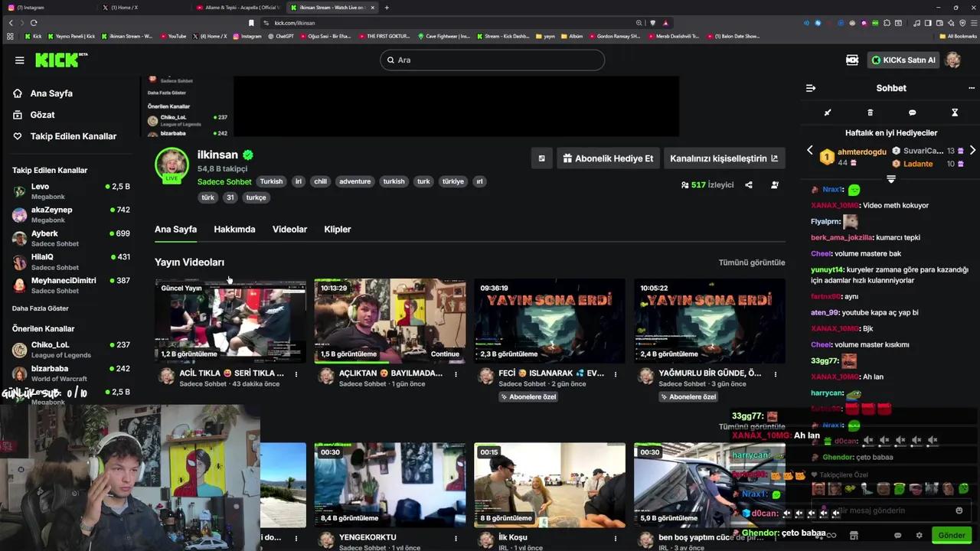This screenshot has height=551, width=980.
Task: Show next top gifters with right arrow
Action: coord(972,151)
